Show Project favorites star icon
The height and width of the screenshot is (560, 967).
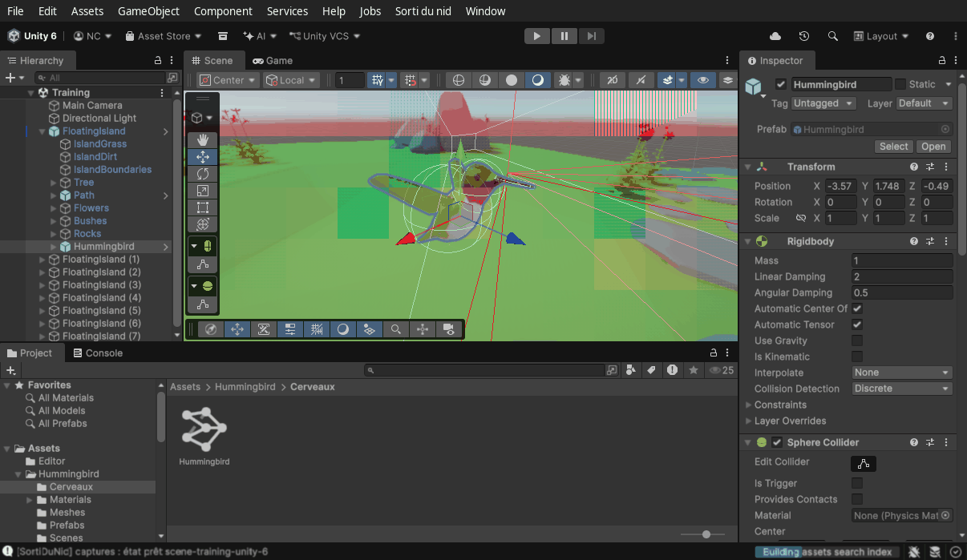tap(693, 370)
